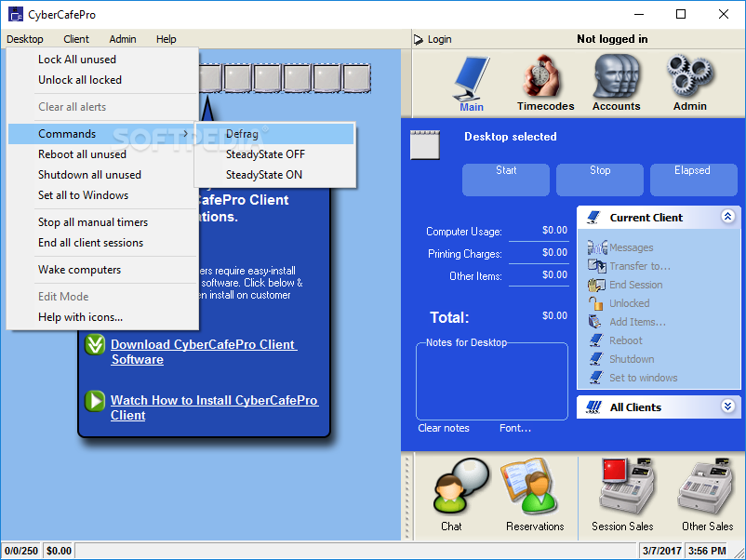Screen dimensions: 746x560
Task: Open Watch How to Install link
Action: (215, 407)
